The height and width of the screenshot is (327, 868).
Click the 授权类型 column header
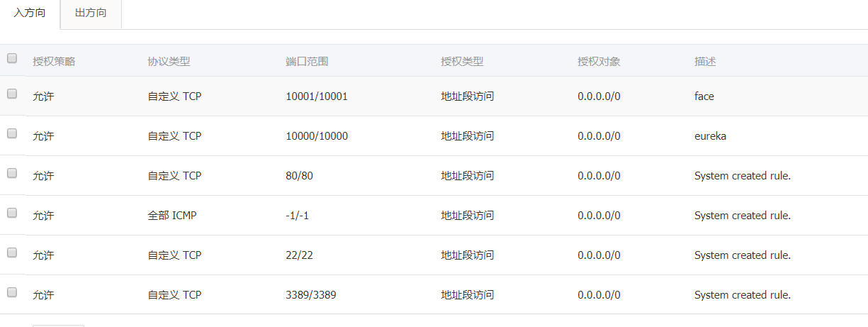click(x=462, y=62)
